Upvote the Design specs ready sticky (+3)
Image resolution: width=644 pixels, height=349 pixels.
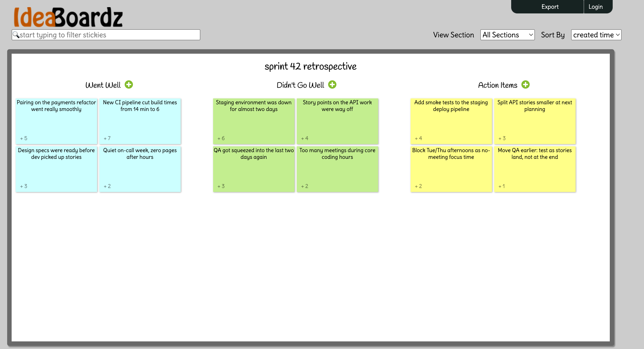click(24, 186)
